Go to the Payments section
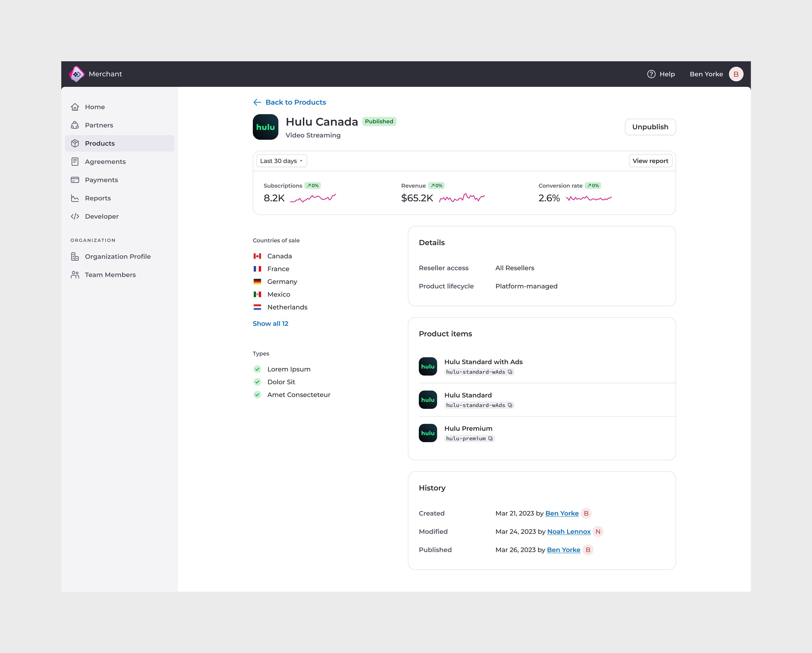The image size is (812, 653). [75, 180]
